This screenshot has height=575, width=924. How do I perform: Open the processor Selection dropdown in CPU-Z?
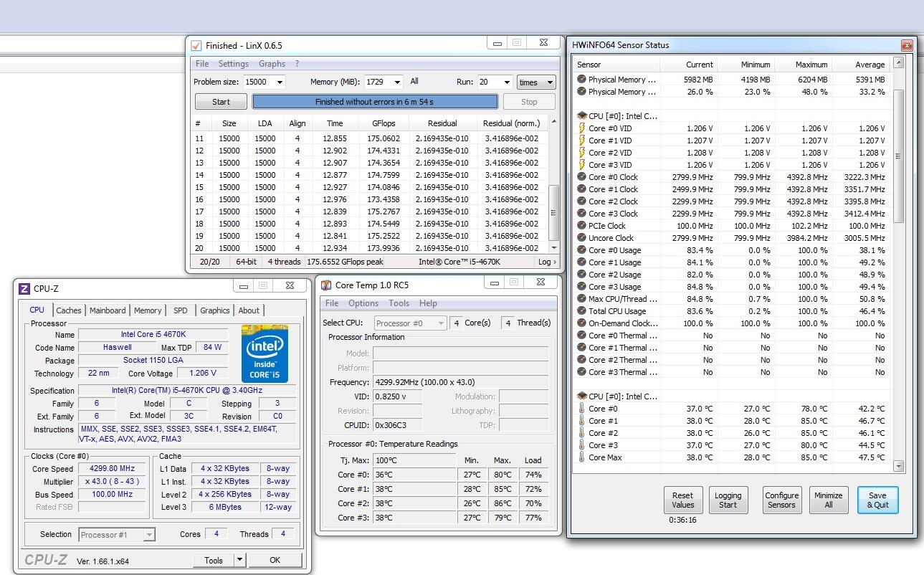tap(117, 534)
